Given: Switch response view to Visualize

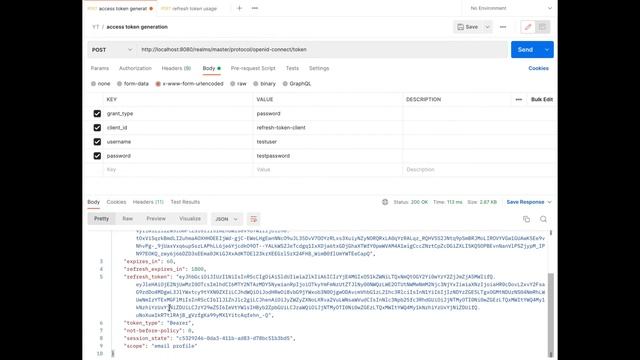Looking at the screenshot, I should coord(190,219).
